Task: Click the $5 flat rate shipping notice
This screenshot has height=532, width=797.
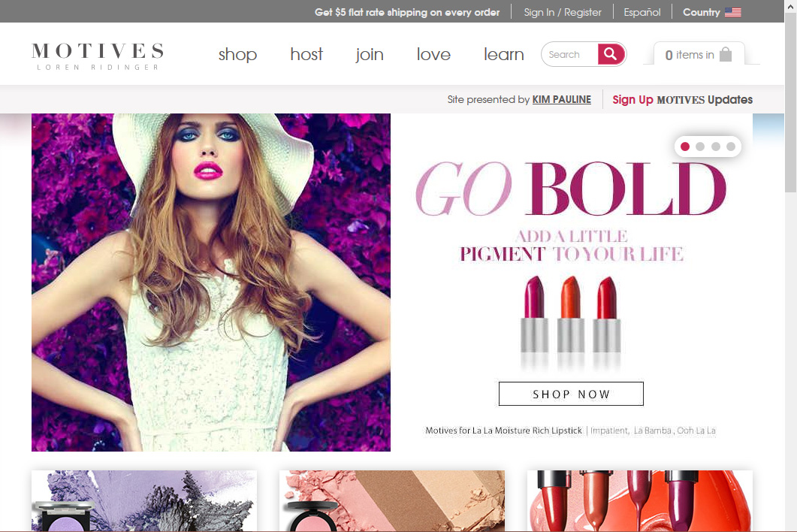Action: (x=407, y=12)
